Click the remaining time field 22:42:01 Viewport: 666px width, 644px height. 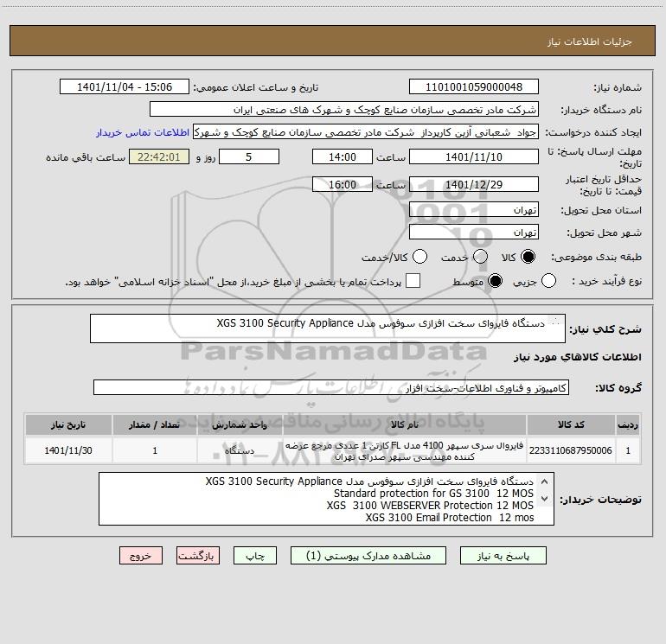click(159, 156)
